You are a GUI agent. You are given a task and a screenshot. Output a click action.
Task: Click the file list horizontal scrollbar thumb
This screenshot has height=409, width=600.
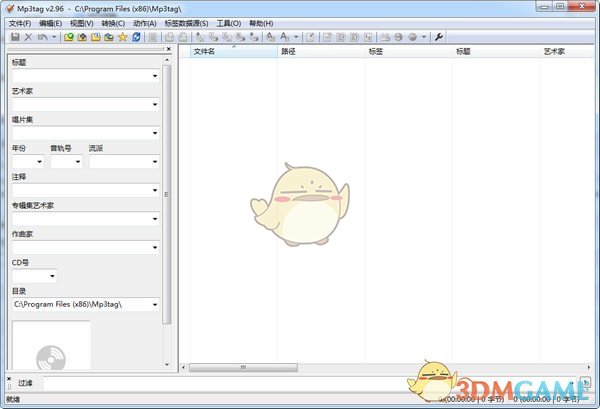pyautogui.click(x=243, y=367)
